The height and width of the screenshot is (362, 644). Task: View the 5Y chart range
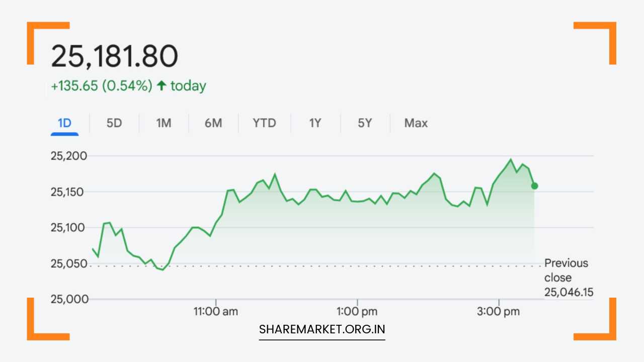pyautogui.click(x=365, y=123)
